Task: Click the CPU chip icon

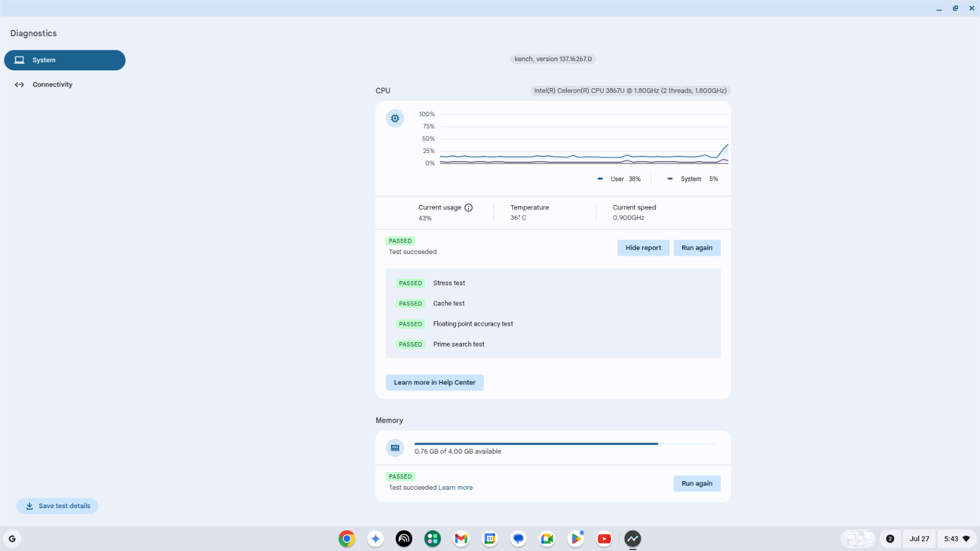Action: pos(395,118)
